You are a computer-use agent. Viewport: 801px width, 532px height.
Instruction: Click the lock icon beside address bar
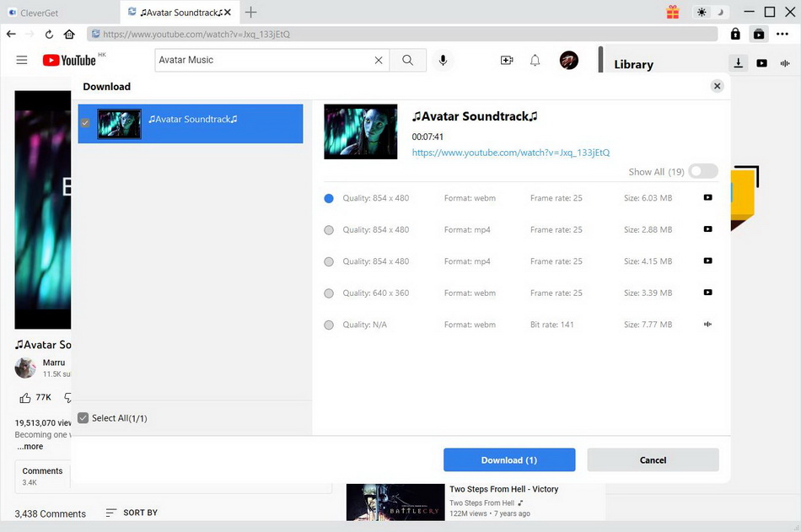[735, 35]
